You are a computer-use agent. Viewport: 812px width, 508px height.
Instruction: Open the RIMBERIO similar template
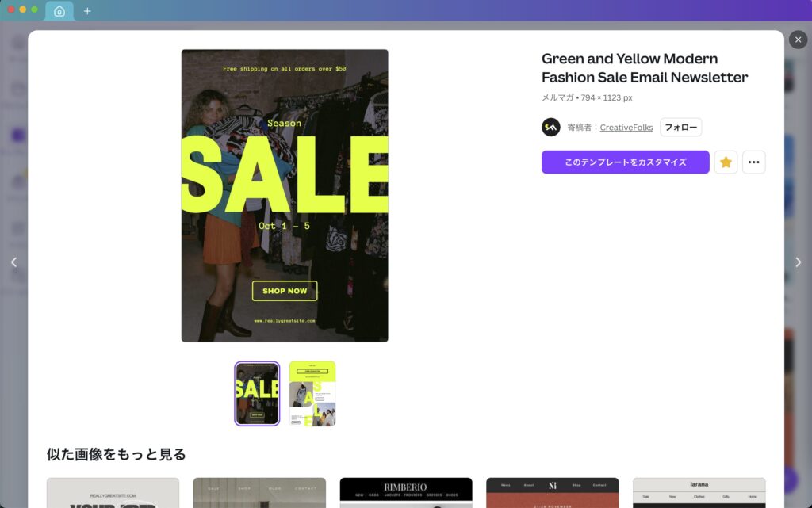(406, 493)
